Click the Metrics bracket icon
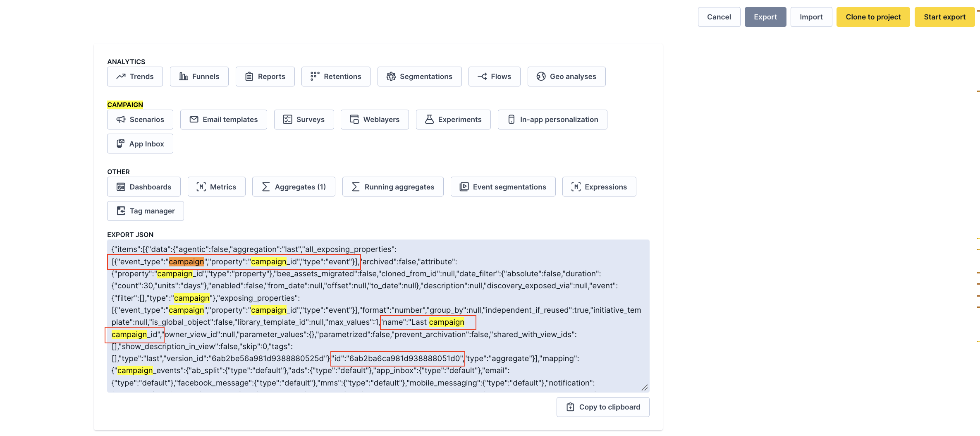Screen dimensions: 980x436 201,187
